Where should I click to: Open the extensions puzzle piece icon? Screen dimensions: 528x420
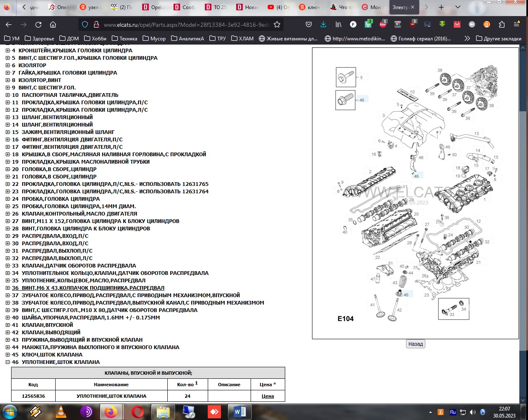point(502,25)
